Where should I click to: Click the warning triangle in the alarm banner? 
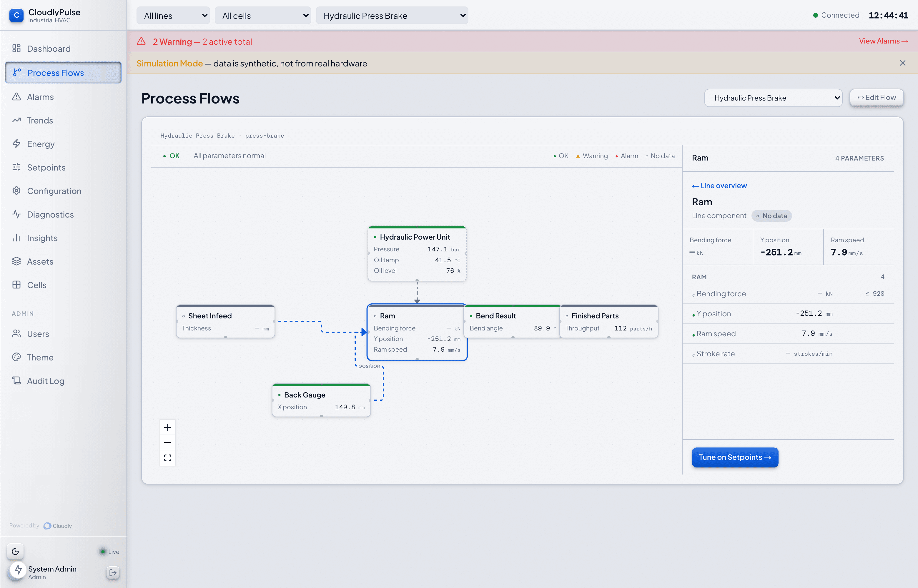tap(141, 41)
